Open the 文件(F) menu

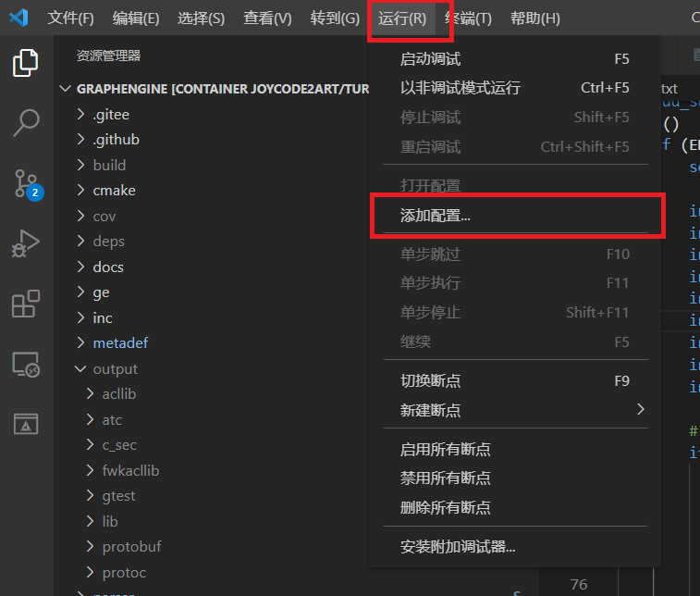[x=70, y=19]
